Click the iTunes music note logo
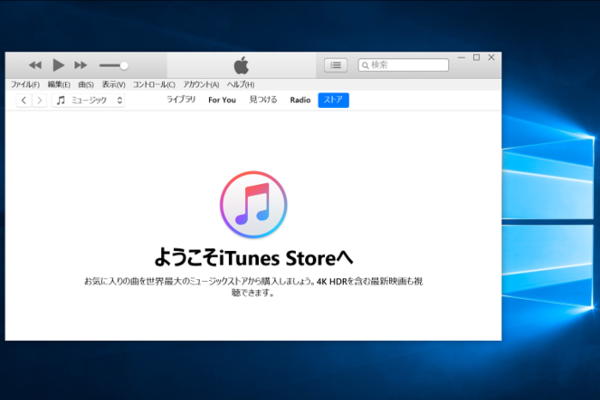 [x=253, y=204]
